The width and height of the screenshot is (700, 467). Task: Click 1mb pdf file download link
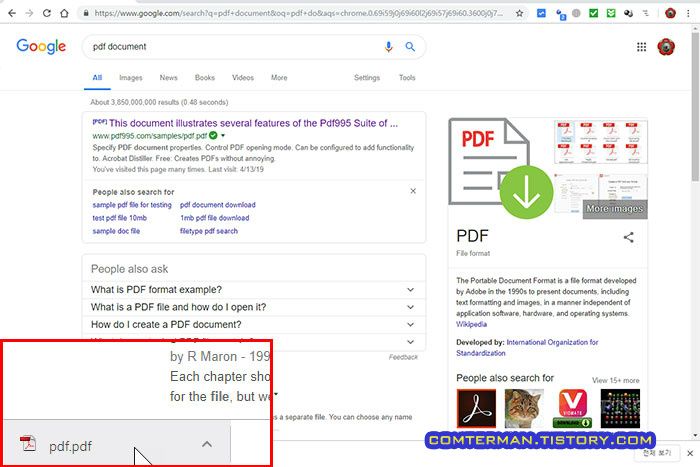click(x=215, y=218)
